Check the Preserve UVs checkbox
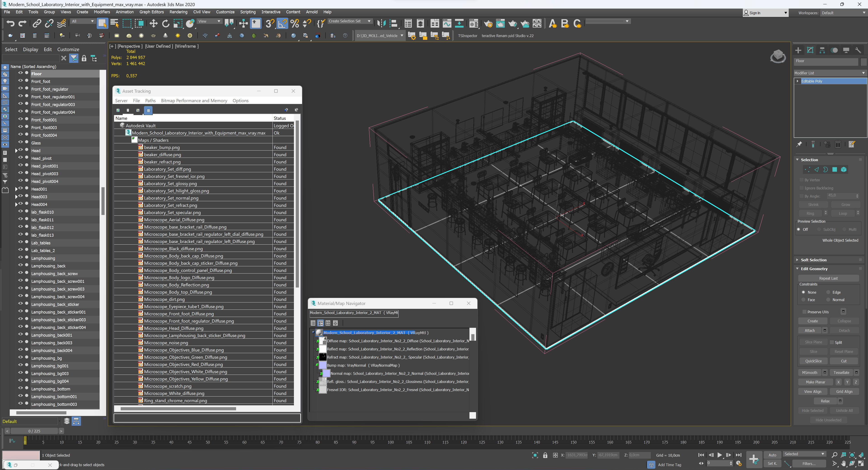The width and height of the screenshot is (868, 470). click(x=804, y=312)
